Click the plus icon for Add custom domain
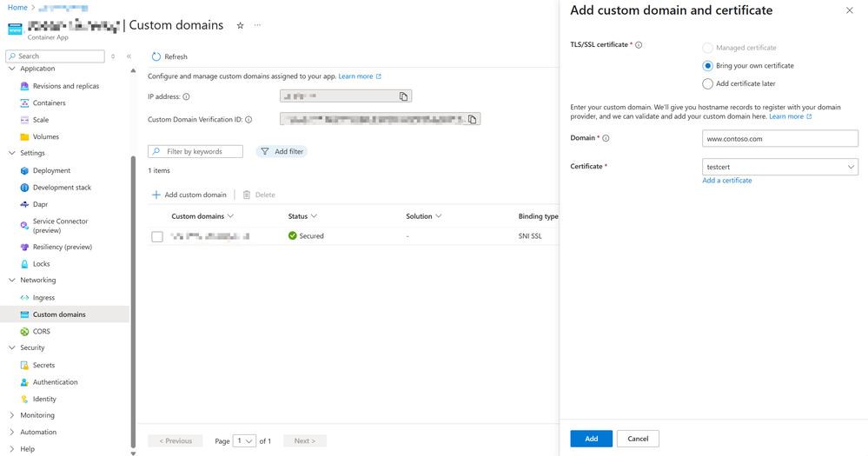The height and width of the screenshot is (456, 868). [156, 195]
